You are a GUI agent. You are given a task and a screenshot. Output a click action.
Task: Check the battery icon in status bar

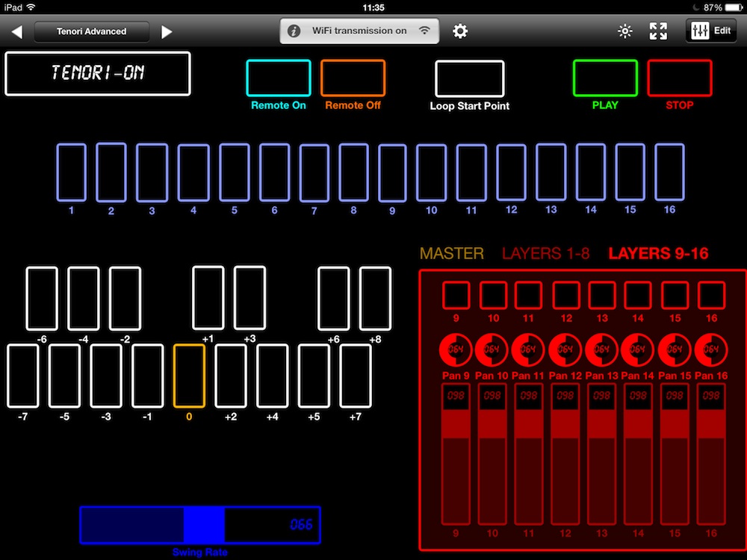click(x=734, y=7)
